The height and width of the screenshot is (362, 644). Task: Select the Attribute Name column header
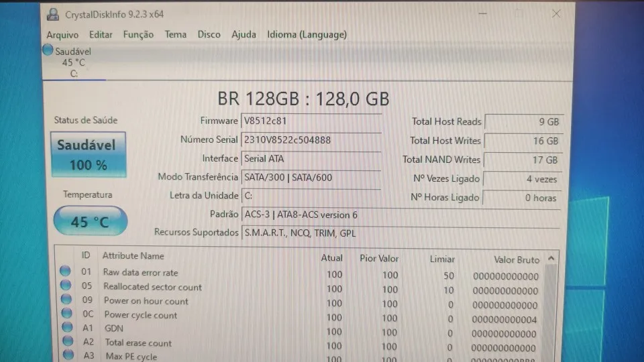(x=133, y=256)
